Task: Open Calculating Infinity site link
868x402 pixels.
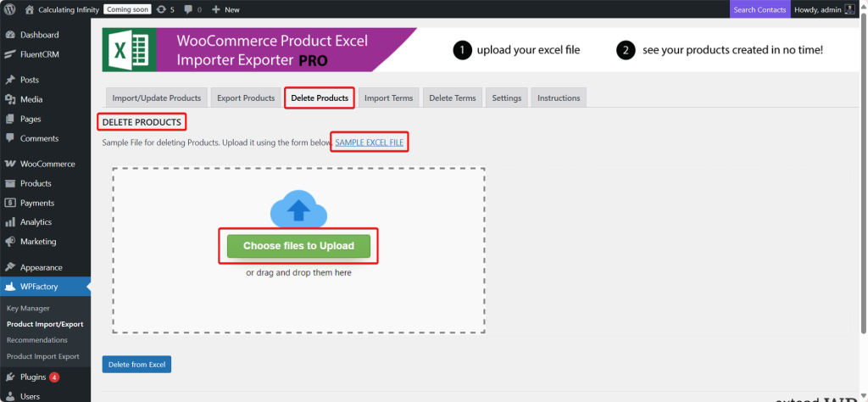Action: click(69, 9)
